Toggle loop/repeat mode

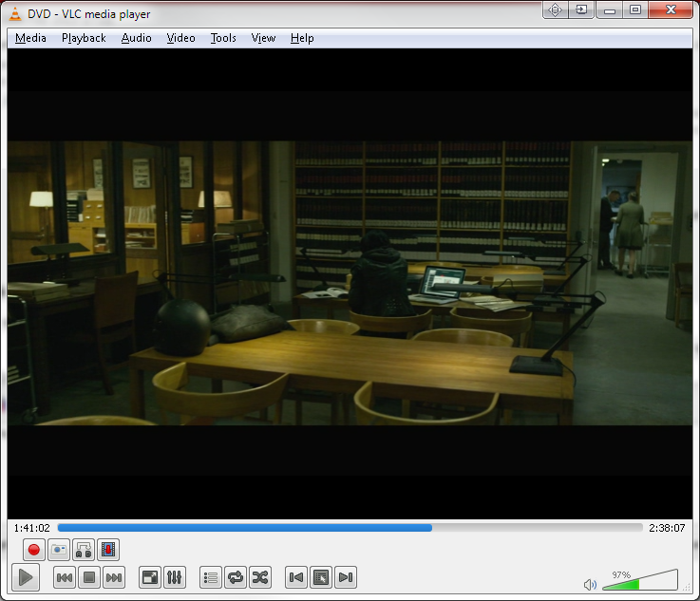tap(236, 578)
